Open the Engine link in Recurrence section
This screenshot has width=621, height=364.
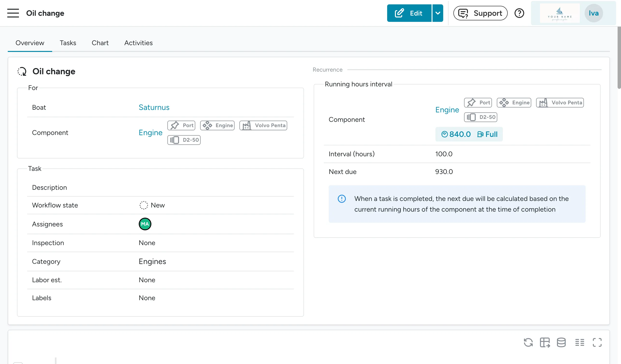tap(447, 110)
